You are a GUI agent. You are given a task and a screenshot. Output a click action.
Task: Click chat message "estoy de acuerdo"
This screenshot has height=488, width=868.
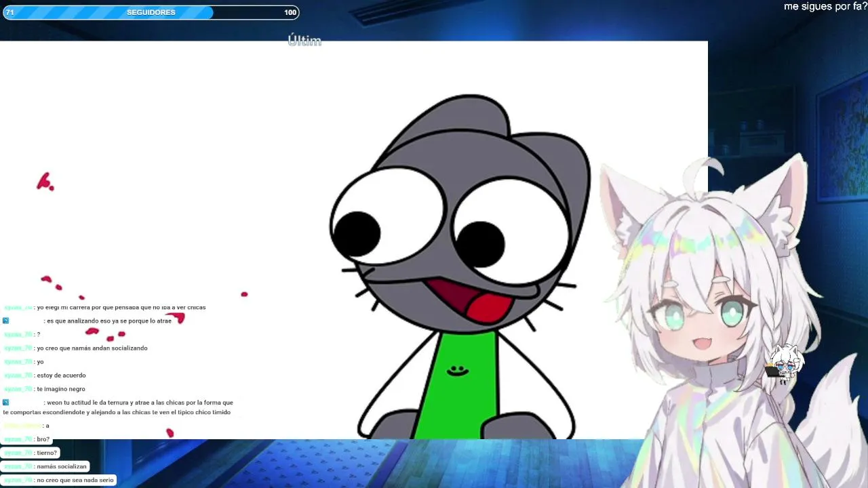coord(61,375)
